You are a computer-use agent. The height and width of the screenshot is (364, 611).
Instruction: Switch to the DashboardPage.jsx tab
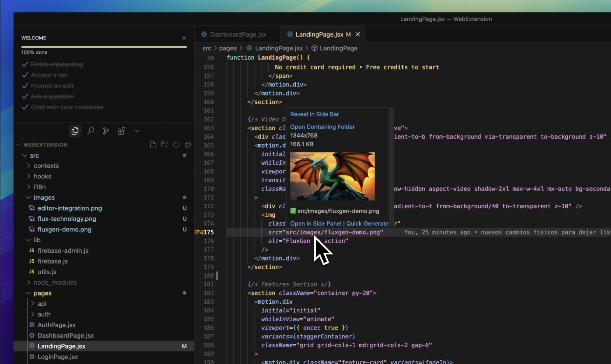point(238,34)
